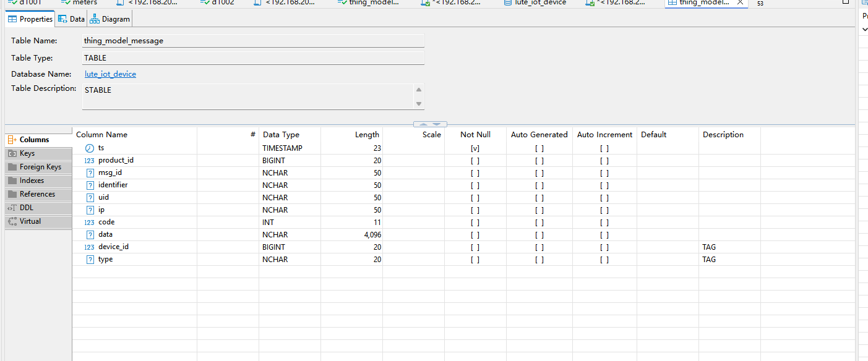Open the lute_iot_device database link

click(110, 74)
